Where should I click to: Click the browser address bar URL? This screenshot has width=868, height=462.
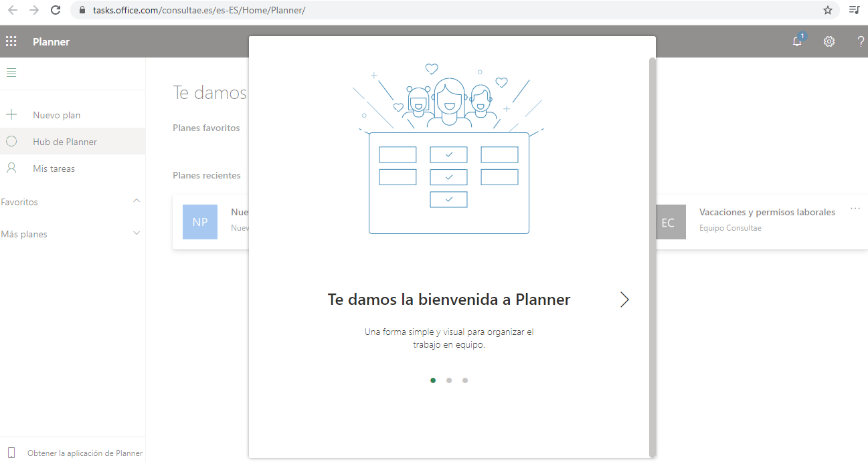point(199,10)
